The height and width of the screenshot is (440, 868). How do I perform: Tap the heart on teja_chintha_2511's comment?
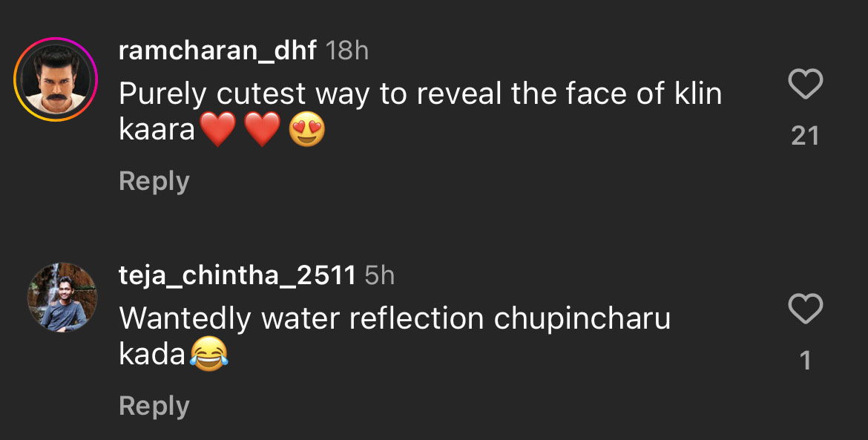(805, 309)
